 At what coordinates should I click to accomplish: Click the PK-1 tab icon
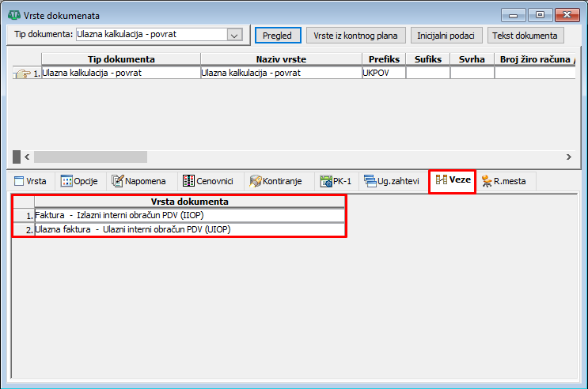(327, 182)
